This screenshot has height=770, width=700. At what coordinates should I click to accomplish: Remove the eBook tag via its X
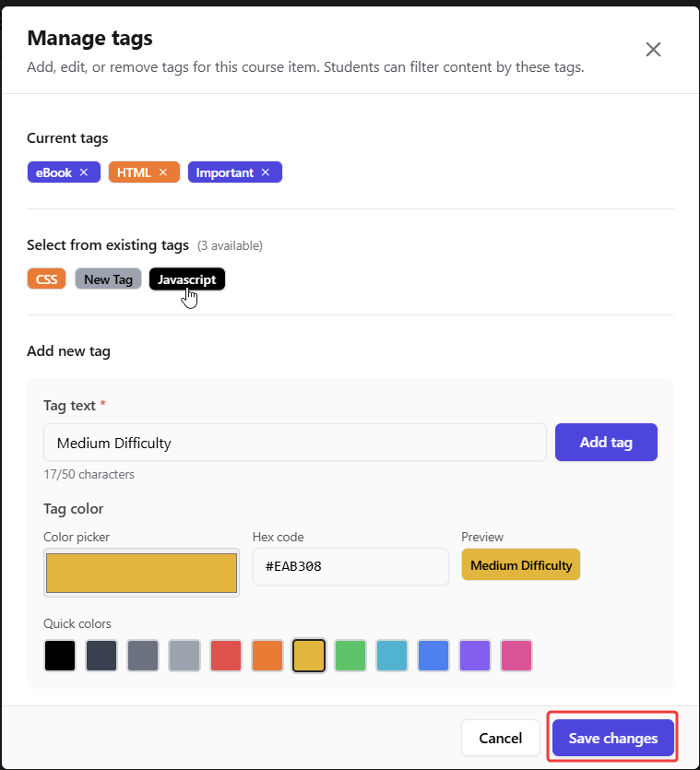(84, 172)
